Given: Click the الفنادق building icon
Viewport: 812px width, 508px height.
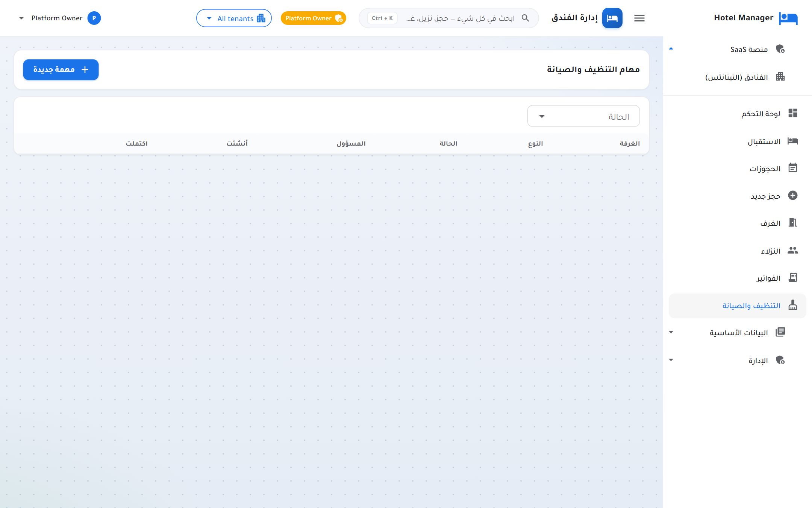Looking at the screenshot, I should click(x=780, y=77).
